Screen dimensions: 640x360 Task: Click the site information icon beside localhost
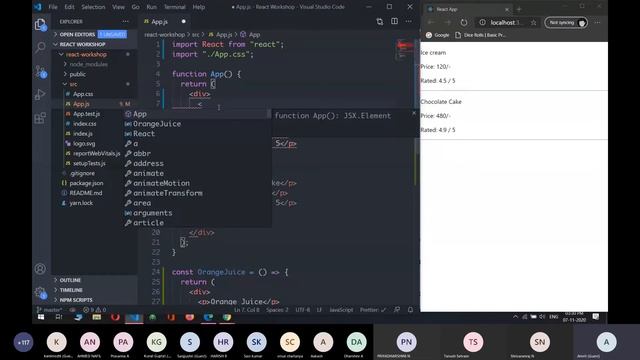point(482,23)
